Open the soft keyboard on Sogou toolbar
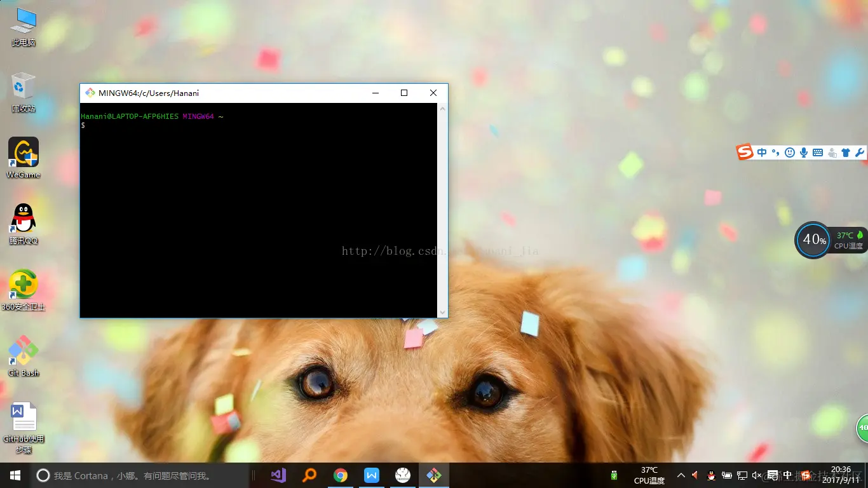Image resolution: width=868 pixels, height=488 pixels. (x=818, y=152)
